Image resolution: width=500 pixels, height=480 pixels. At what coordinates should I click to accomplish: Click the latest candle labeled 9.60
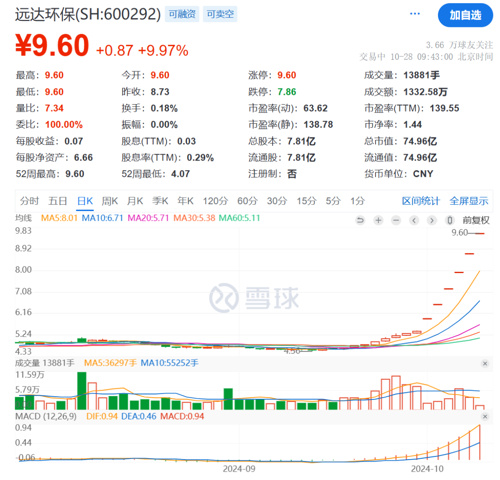(480, 233)
